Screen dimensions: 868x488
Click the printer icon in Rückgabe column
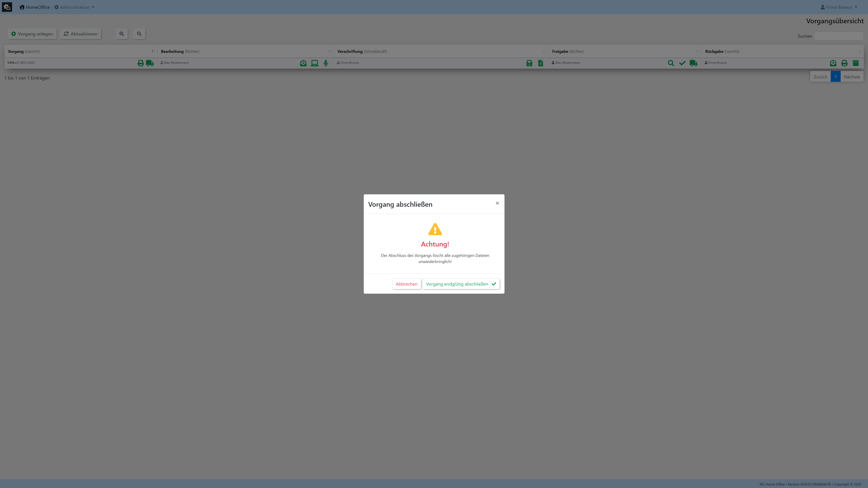point(844,63)
